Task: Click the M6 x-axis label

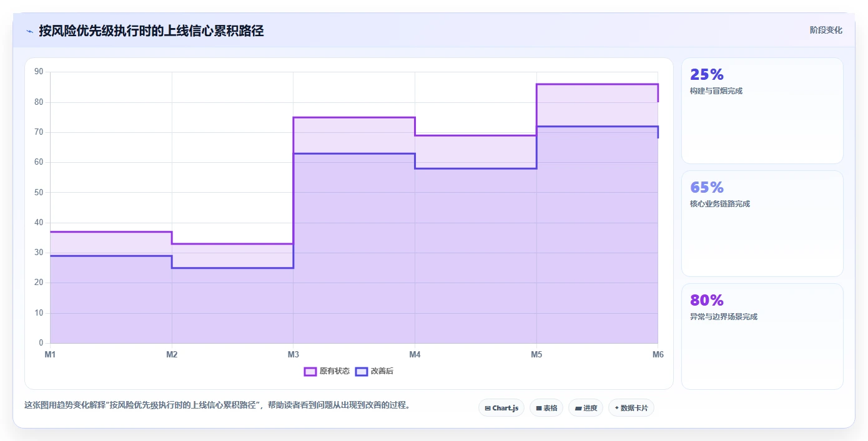Action: [x=658, y=354]
